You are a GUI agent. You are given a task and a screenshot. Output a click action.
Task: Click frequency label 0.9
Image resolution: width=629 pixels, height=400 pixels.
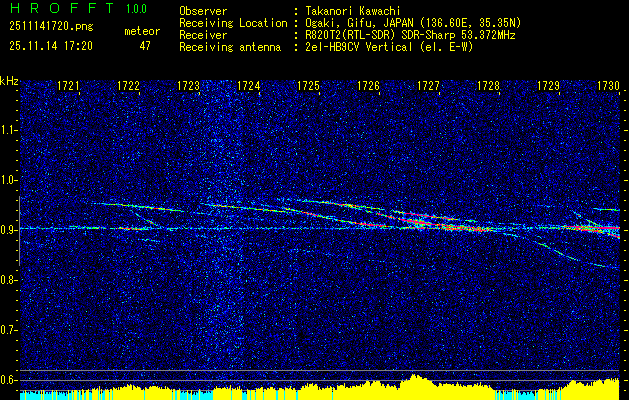(8, 230)
